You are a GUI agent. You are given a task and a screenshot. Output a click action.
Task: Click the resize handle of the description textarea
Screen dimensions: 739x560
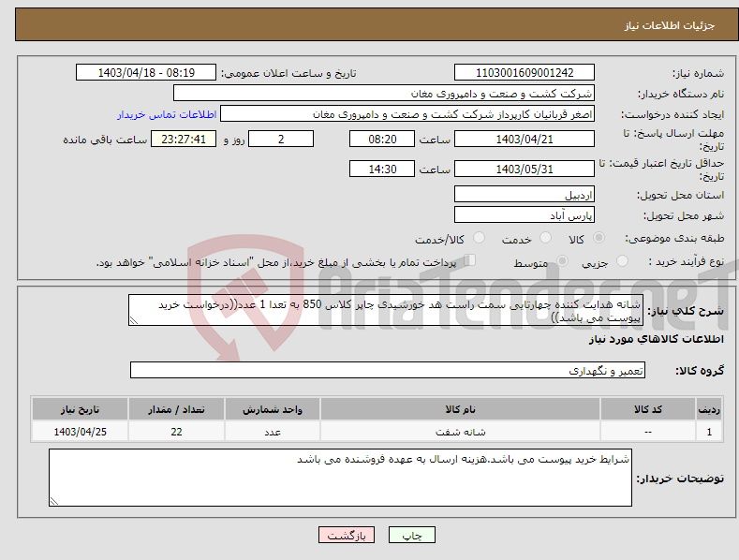tap(133, 321)
